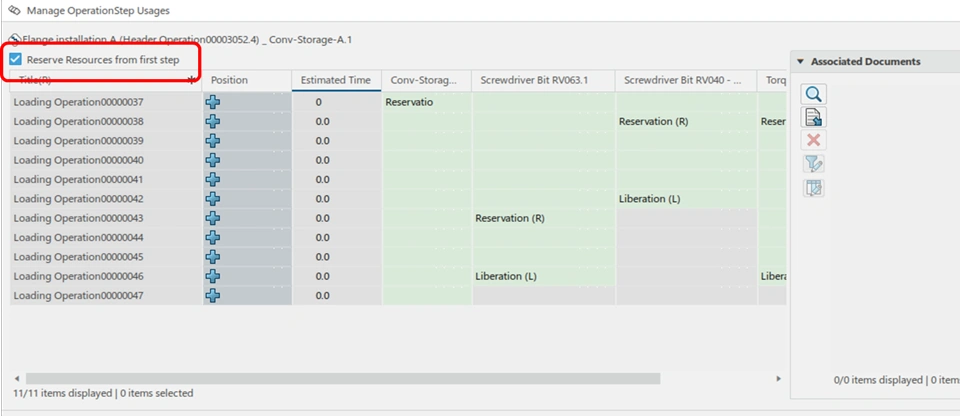Collapse the Associated Documents panel
Screen dimensions: 960x416
tap(801, 62)
